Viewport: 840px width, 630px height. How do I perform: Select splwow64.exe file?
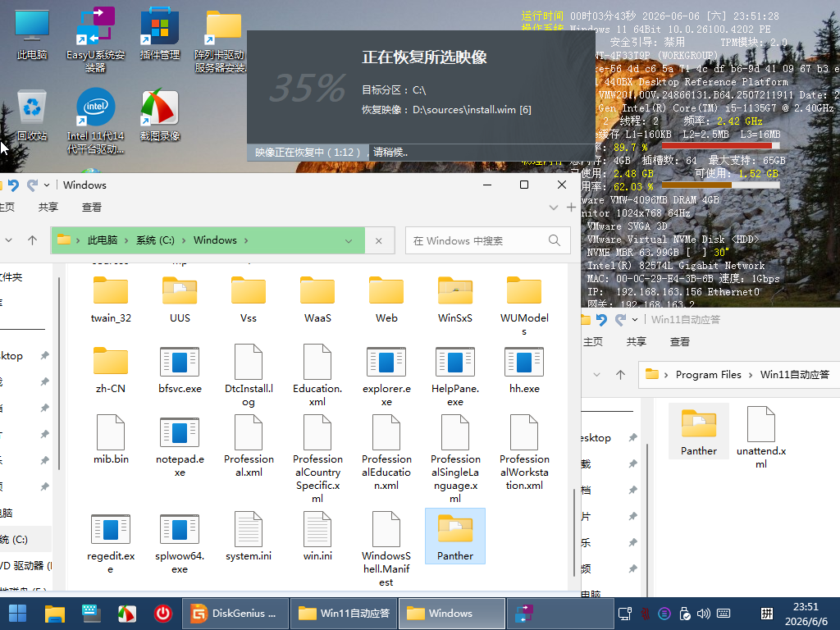tap(180, 543)
